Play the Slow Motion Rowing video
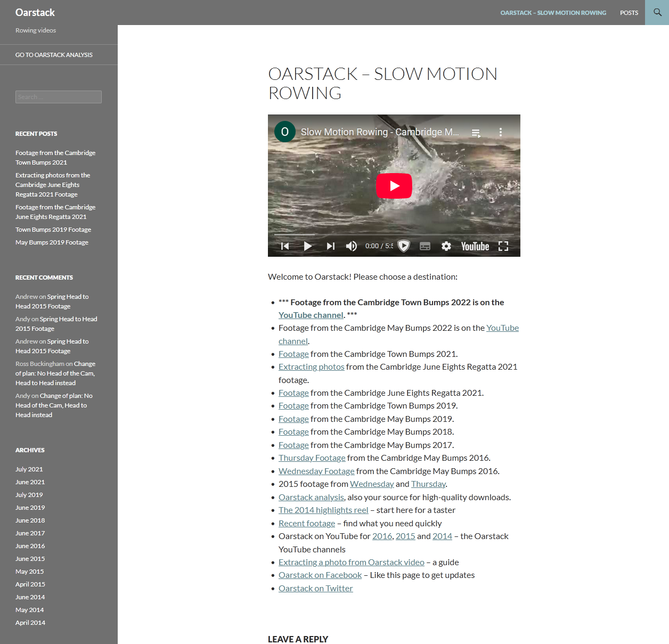 click(394, 186)
